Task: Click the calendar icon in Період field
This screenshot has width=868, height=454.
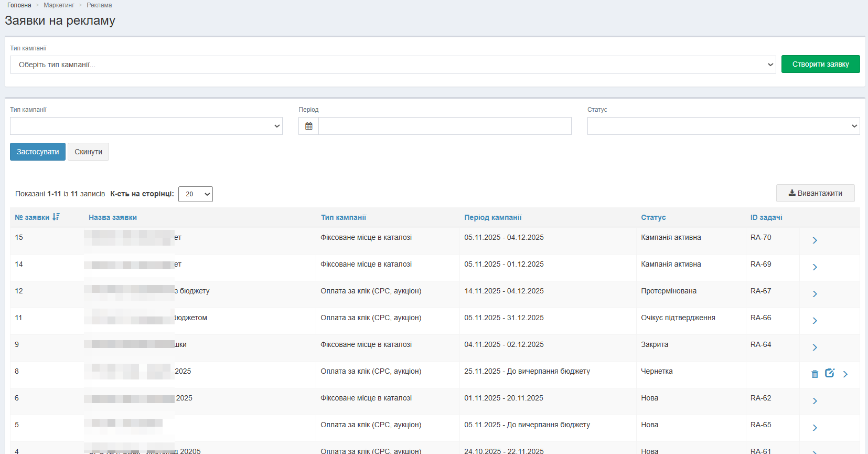Action: click(x=308, y=126)
